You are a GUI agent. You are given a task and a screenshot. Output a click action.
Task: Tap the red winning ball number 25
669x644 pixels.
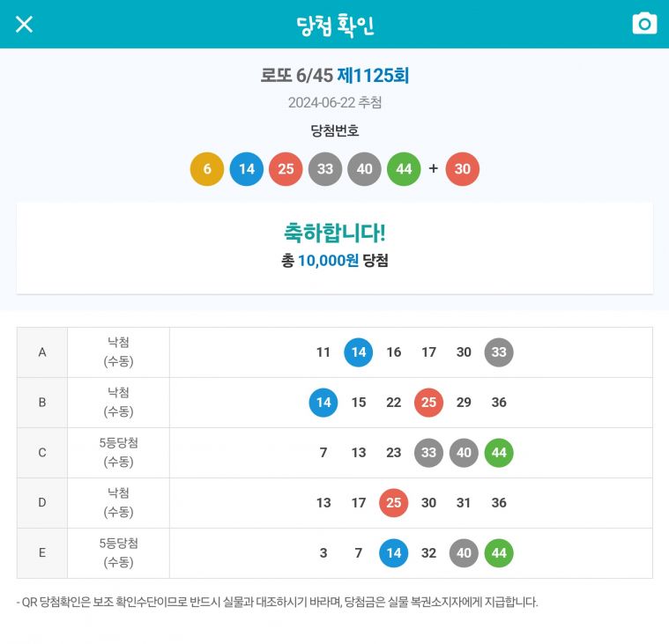point(286,169)
